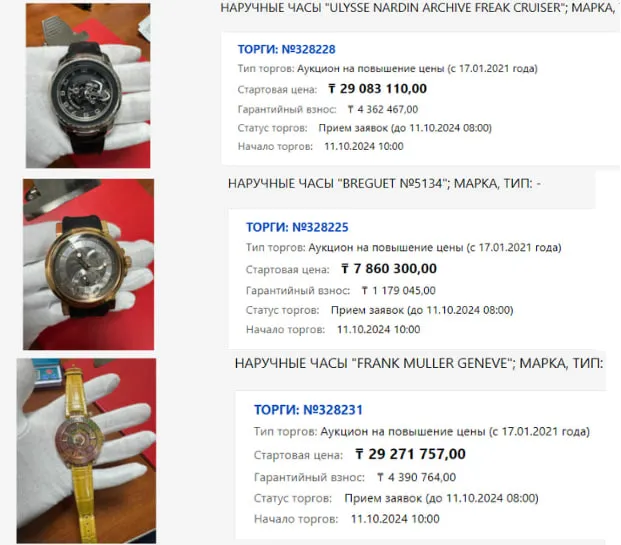Open the yellow-strap Frank Muller watch photo

86,451
